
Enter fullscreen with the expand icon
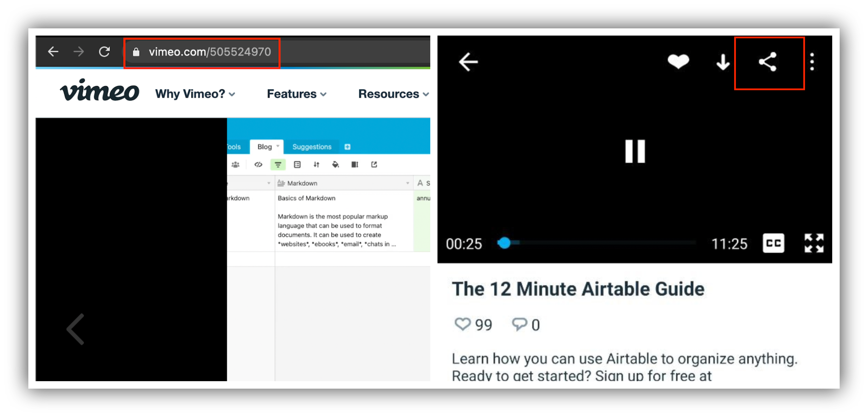[814, 243]
